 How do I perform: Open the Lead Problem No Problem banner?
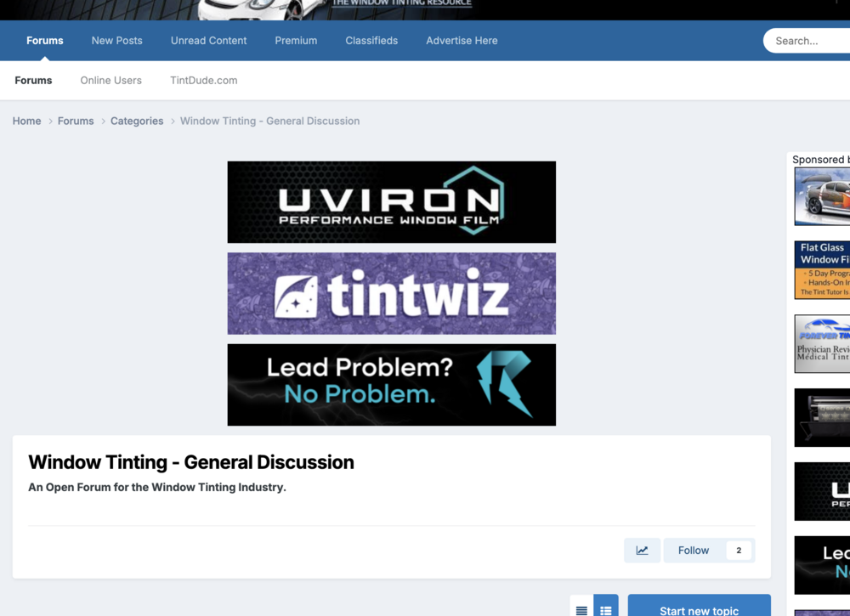tap(391, 385)
